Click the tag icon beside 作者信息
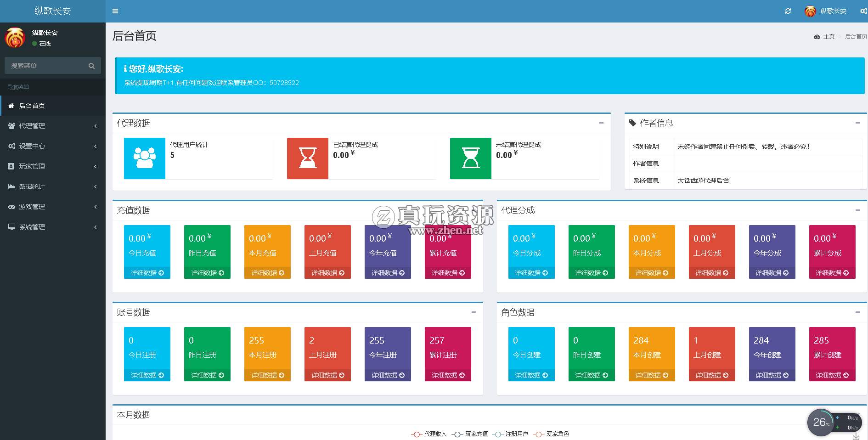Screen dimensions: 868x440 click(632, 123)
